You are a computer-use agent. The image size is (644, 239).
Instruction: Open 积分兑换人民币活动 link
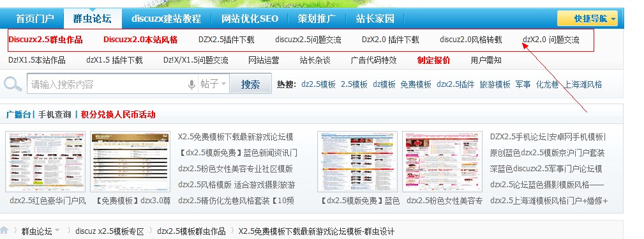tap(118, 114)
